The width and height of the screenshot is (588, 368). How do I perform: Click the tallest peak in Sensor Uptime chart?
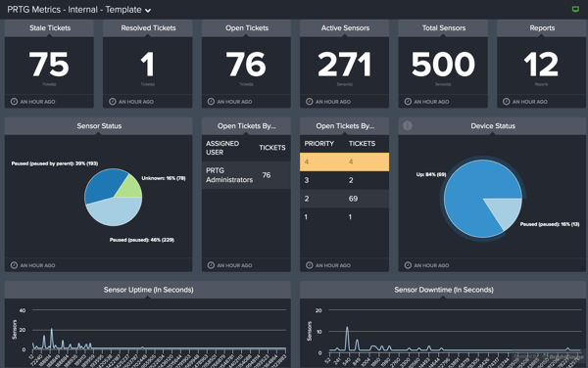51,330
